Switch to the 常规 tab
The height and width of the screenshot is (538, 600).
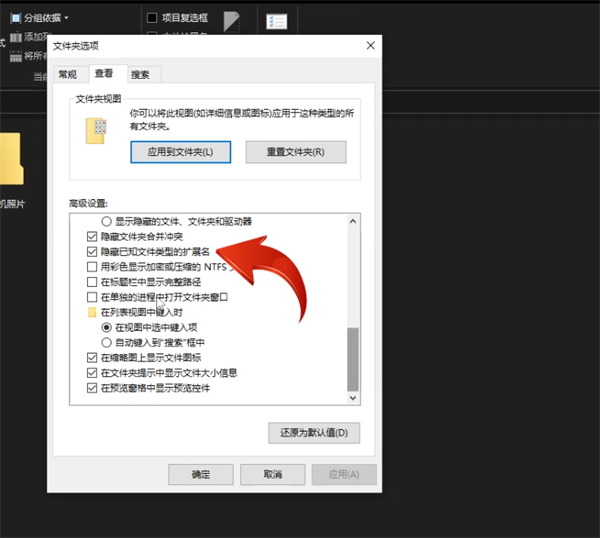click(x=67, y=74)
